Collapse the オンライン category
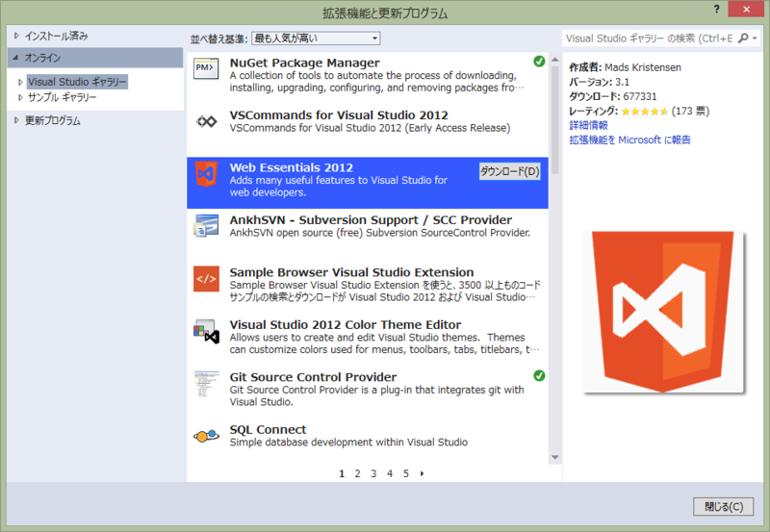 (15, 58)
